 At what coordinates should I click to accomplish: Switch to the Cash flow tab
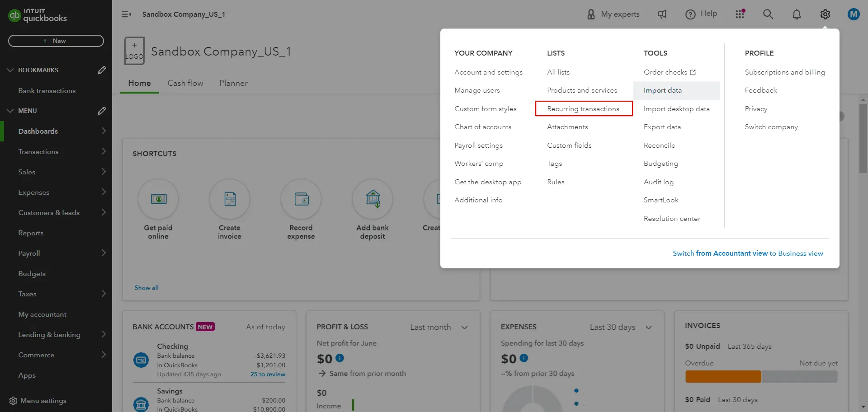[185, 83]
